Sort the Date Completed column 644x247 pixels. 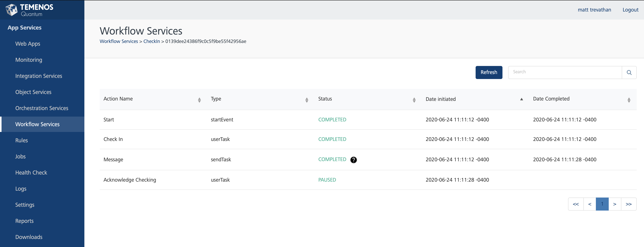[629, 100]
